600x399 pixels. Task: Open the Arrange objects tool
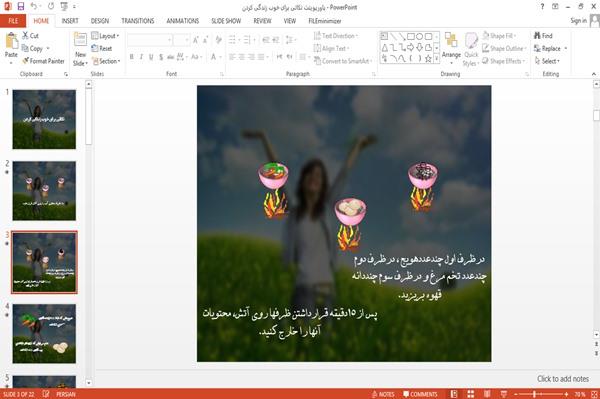(x=451, y=46)
